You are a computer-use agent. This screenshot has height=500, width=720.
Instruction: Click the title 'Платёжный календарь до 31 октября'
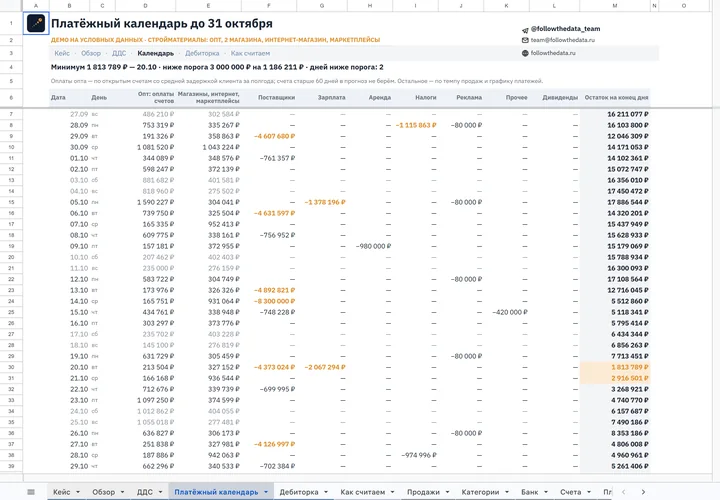162,23
